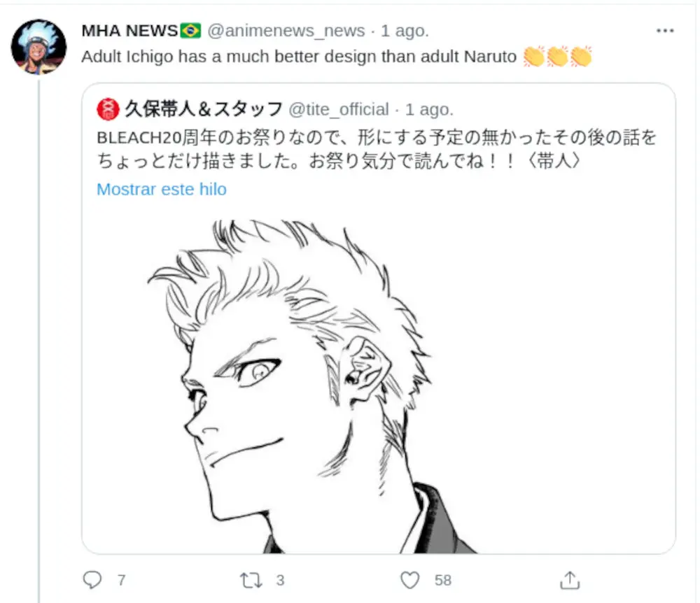700x603 pixels.
Task: Open the @animenews_news handle
Action: tap(286, 31)
